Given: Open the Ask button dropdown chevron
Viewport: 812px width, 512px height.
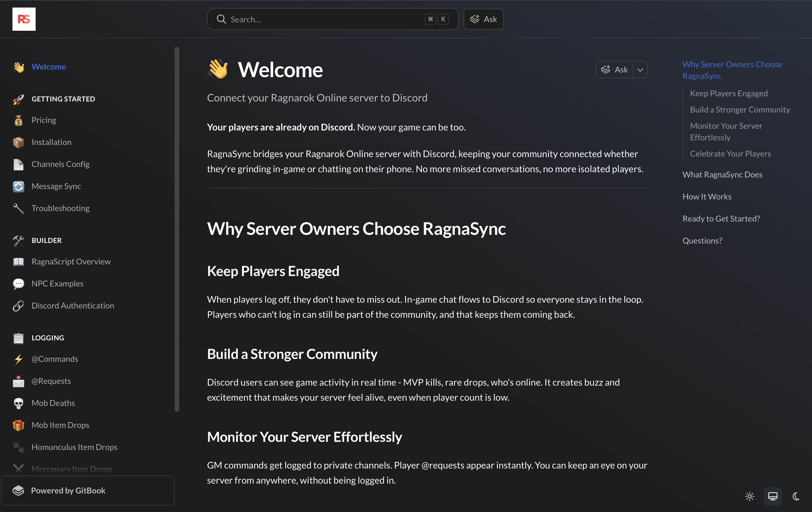Looking at the screenshot, I should (x=640, y=70).
